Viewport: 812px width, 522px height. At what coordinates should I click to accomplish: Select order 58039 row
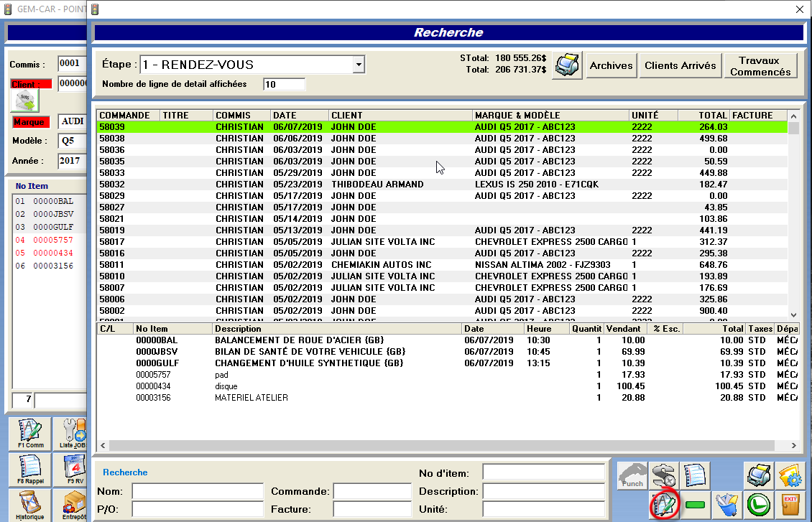click(x=442, y=127)
